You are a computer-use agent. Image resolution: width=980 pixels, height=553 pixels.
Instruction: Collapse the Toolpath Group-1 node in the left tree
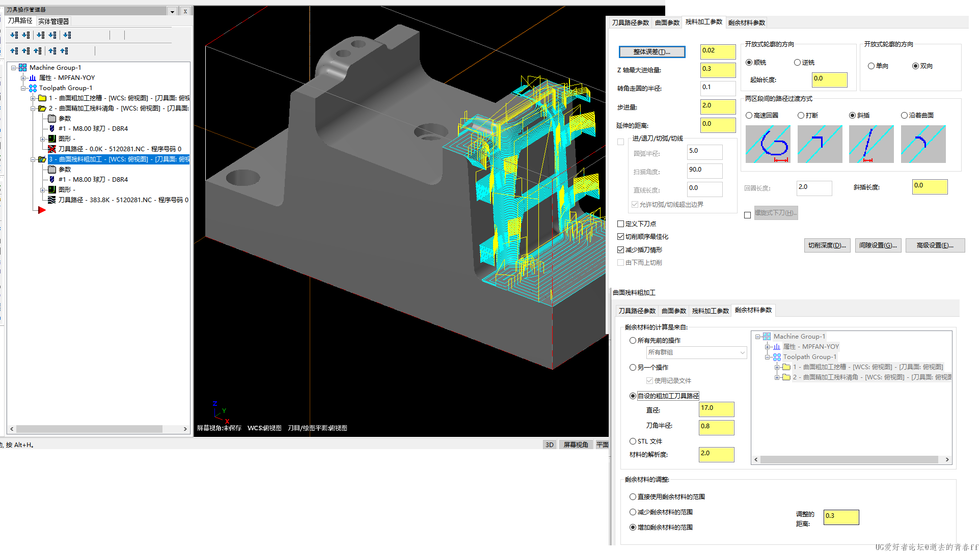(x=23, y=88)
